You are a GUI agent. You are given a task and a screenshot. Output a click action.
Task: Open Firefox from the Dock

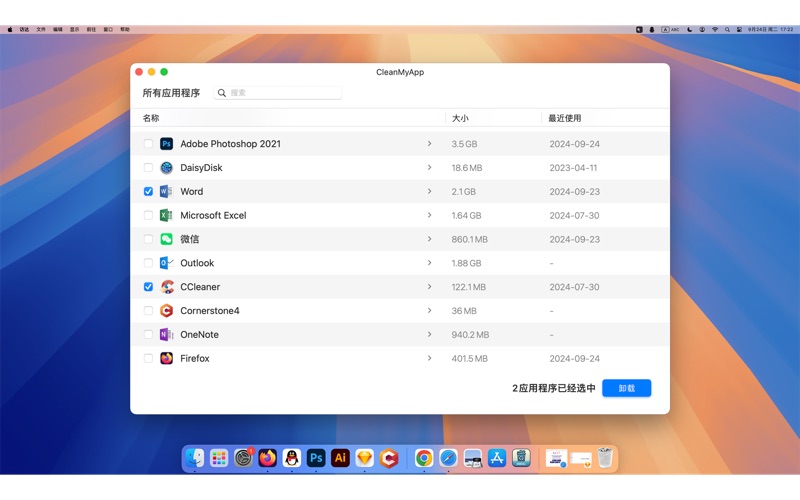tap(267, 458)
